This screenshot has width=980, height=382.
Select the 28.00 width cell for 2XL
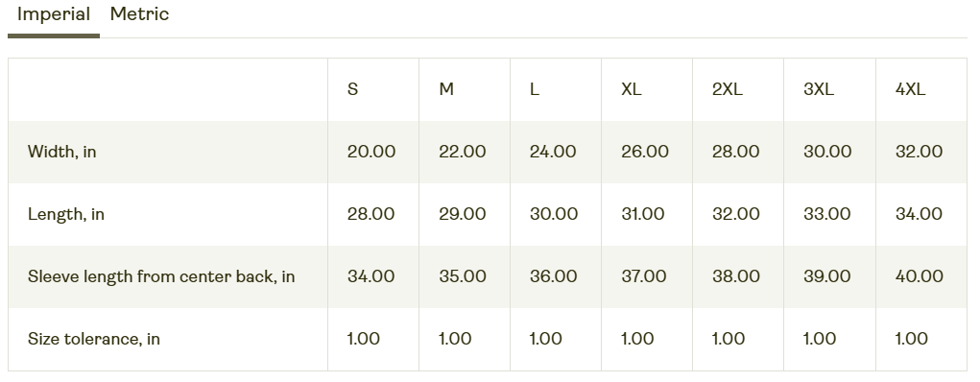pos(736,152)
